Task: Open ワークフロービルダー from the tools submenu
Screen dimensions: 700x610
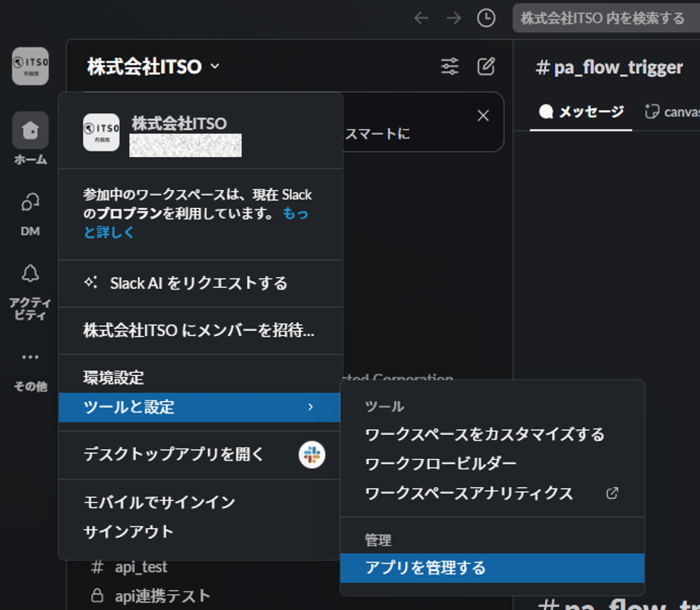Action: point(440,464)
